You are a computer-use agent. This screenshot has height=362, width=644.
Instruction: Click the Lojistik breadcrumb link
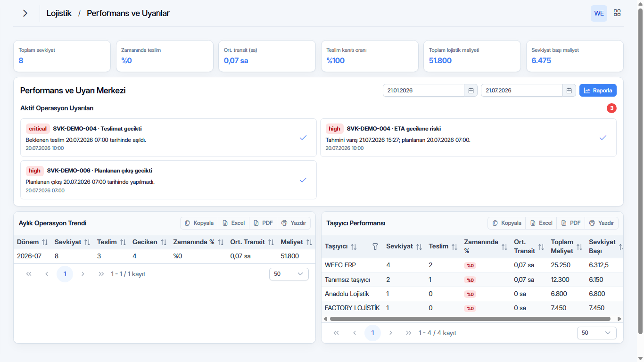(x=59, y=13)
